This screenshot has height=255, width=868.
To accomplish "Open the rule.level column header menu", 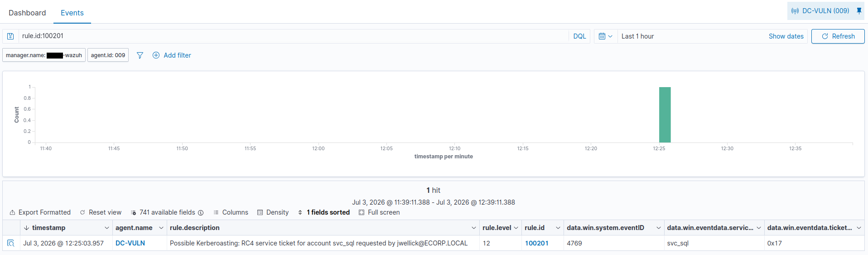I will (516, 228).
